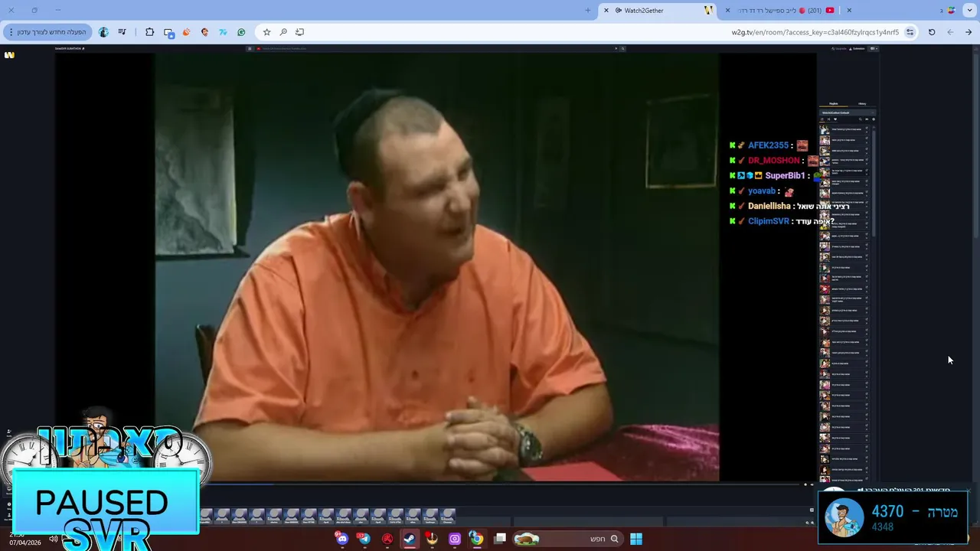This screenshot has height=551, width=980.
Task: Open Steam from the taskbar
Action: (x=410, y=539)
